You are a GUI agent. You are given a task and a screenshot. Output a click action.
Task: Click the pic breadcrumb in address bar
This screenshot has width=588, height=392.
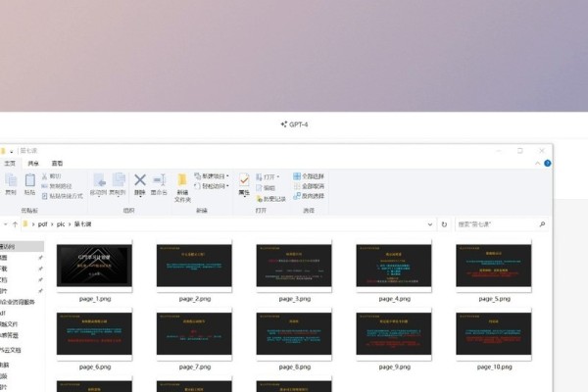pos(61,224)
